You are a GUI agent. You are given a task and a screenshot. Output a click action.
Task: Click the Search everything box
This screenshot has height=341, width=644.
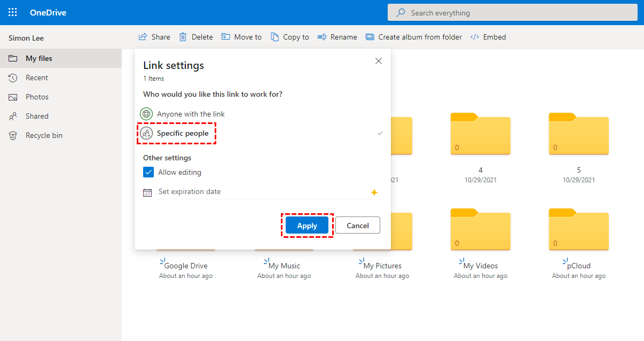[x=513, y=13]
